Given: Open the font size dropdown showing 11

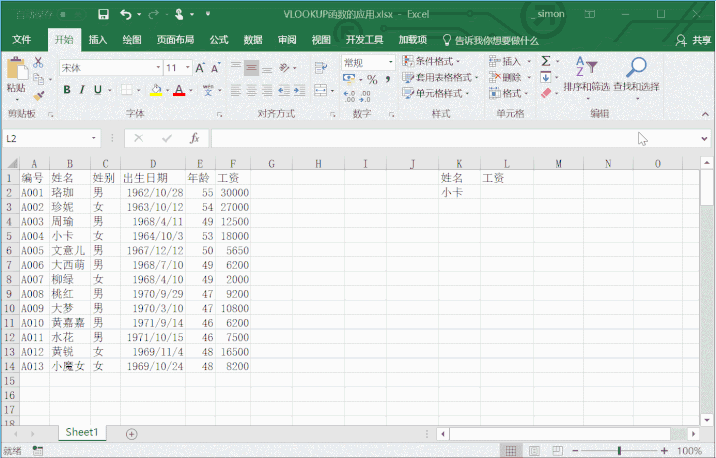Looking at the screenshot, I should click(x=188, y=68).
